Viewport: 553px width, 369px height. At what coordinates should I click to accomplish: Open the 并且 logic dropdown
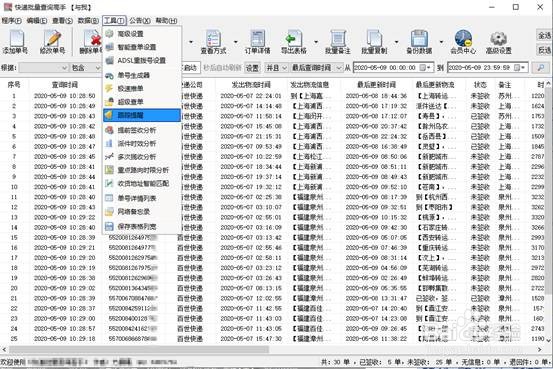276,67
